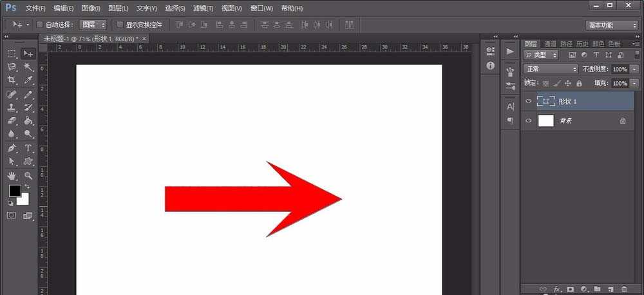The image size is (644, 295).
Task: Open the 滤镜(T) menu
Action: click(x=204, y=8)
